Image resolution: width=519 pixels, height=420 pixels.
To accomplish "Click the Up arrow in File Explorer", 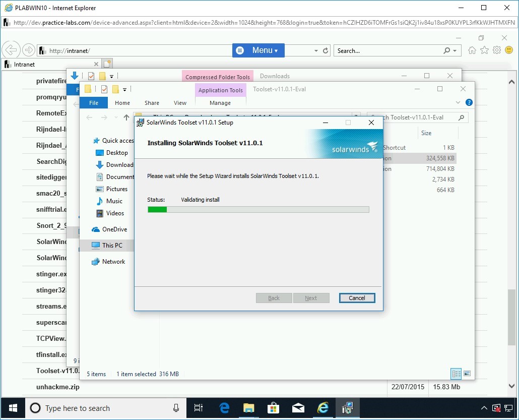I will (126, 117).
